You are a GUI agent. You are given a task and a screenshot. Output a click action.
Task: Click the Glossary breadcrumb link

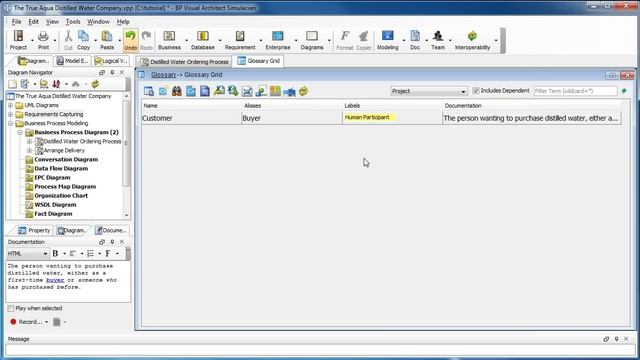[x=164, y=75]
